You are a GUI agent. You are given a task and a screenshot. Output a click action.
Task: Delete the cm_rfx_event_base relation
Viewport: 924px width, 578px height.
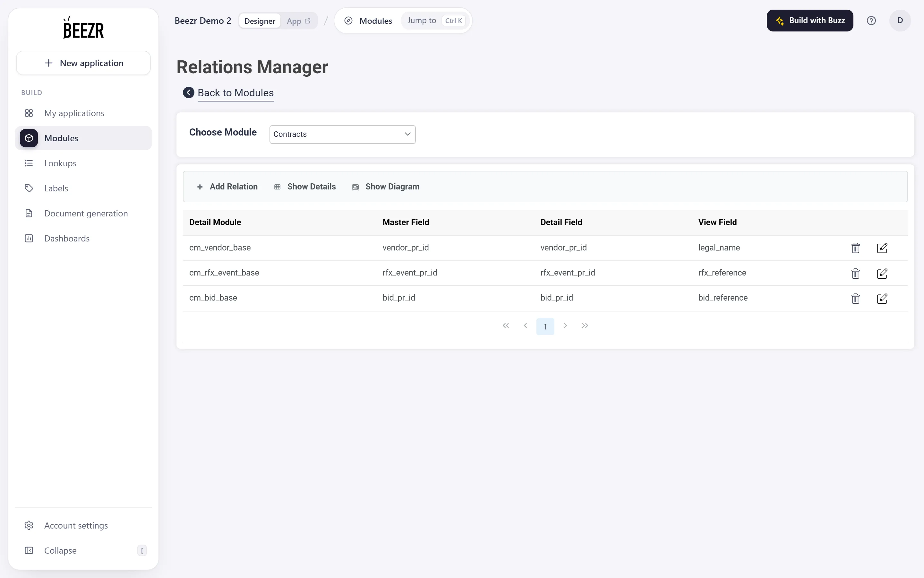click(x=855, y=273)
